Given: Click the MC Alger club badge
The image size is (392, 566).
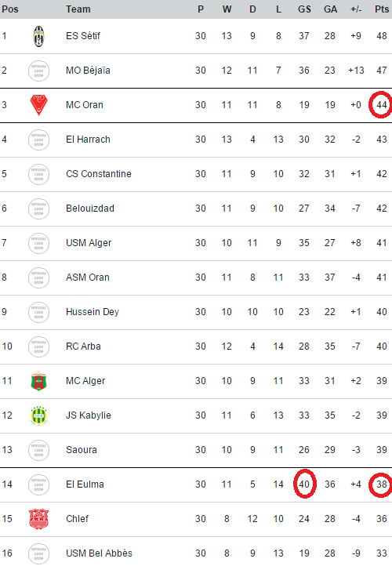Looking at the screenshot, I should pyautogui.click(x=38, y=381).
